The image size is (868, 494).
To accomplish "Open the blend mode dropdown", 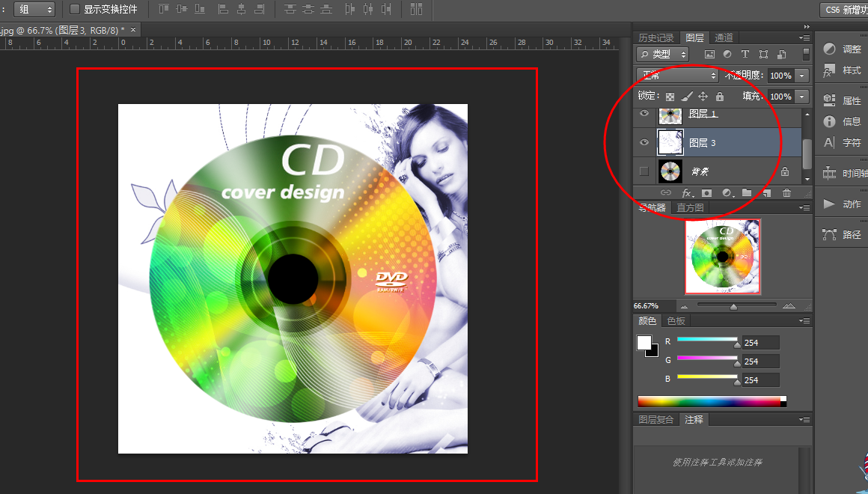I will coord(678,76).
